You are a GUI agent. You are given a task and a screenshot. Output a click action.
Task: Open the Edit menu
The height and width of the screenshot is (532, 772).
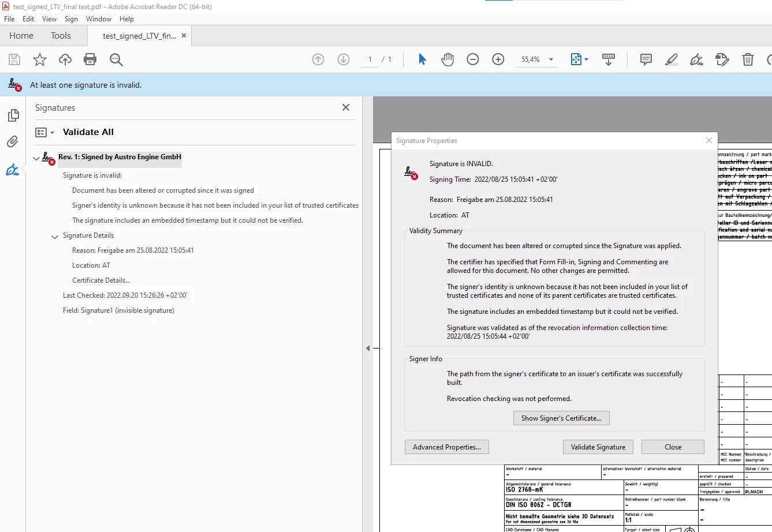pyautogui.click(x=28, y=19)
